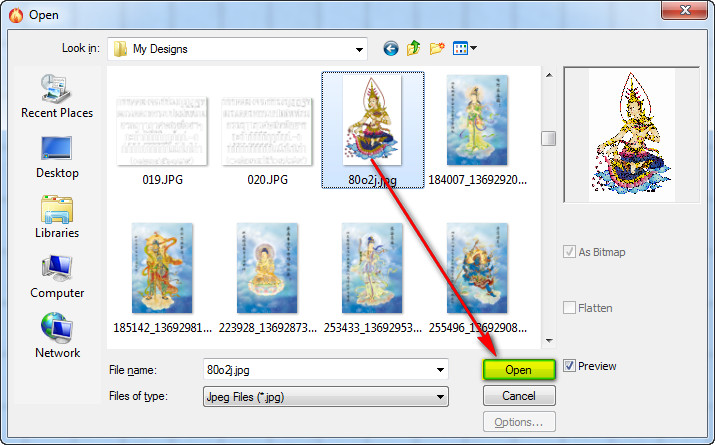Open the View menu icon
715x445 pixels.
[x=460, y=48]
